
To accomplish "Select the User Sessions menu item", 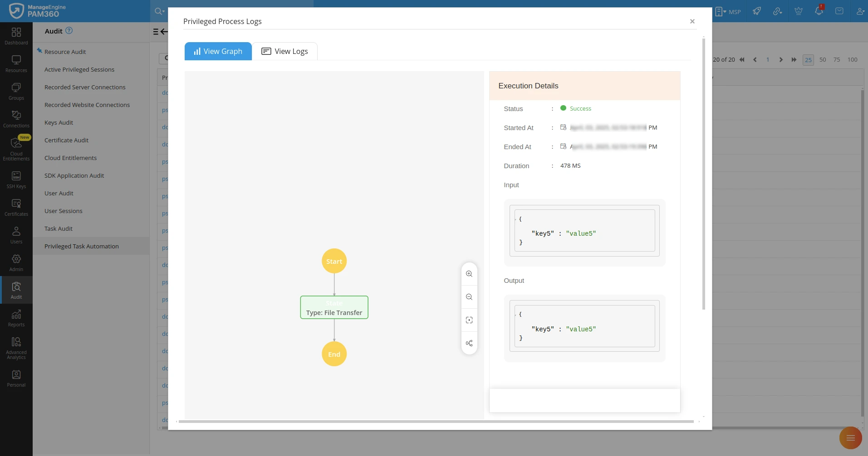I will pos(64,211).
